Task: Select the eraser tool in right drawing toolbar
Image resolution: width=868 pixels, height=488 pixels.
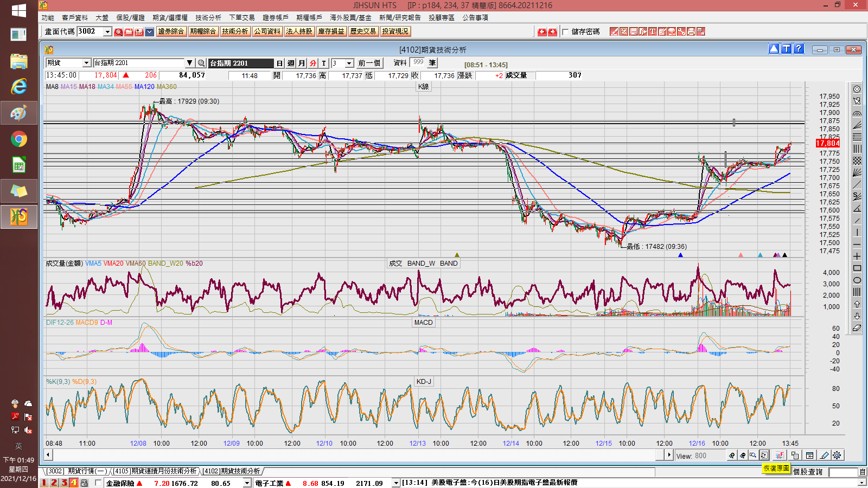Action: pos(857,328)
